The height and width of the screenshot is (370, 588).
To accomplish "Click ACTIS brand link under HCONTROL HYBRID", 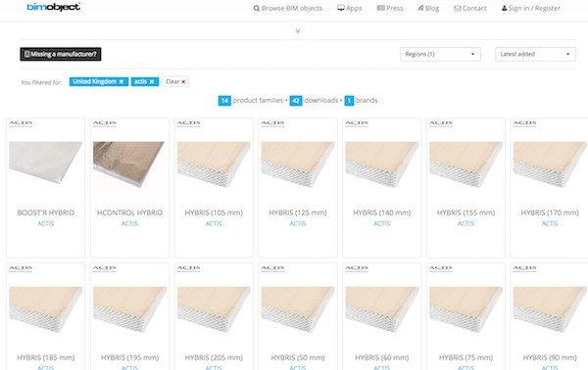I will click(129, 223).
